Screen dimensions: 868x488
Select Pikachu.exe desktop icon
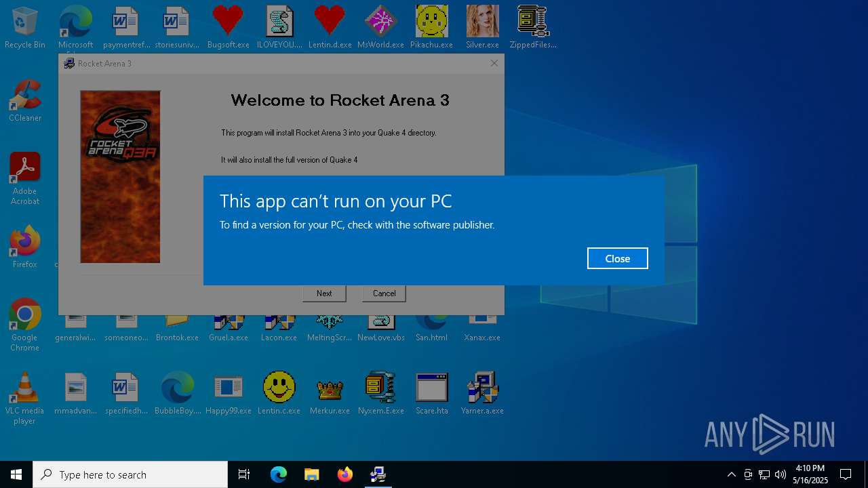point(431,28)
